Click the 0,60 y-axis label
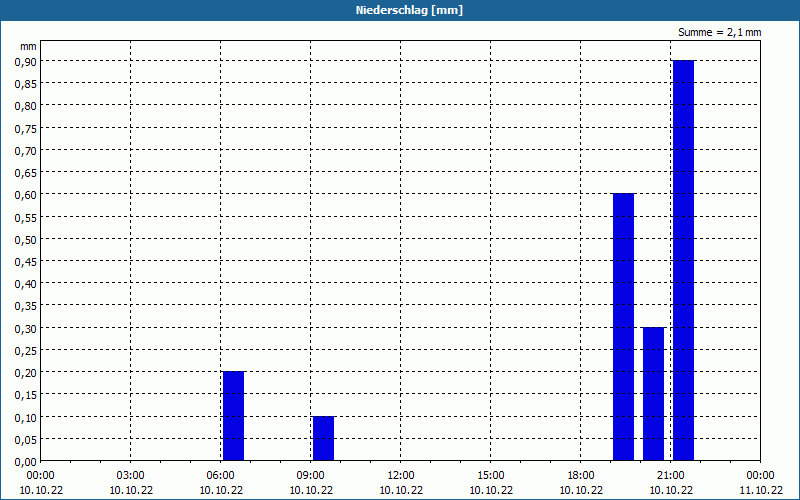Viewport: 800px width, 500px height. coord(25,194)
